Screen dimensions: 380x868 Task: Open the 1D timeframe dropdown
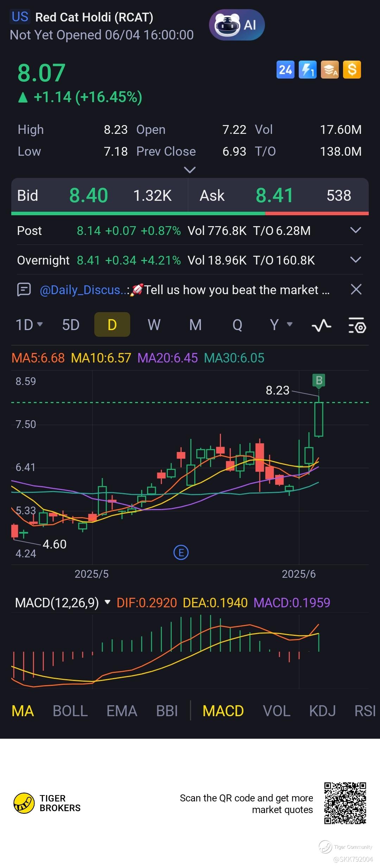[x=29, y=325]
